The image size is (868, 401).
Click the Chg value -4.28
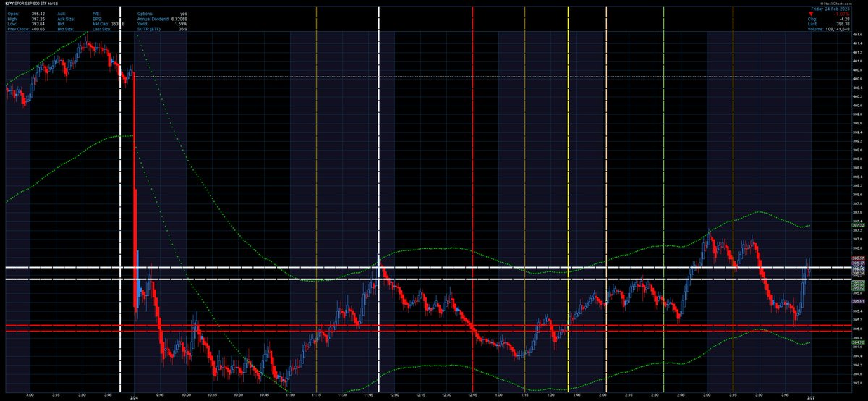[x=845, y=19]
